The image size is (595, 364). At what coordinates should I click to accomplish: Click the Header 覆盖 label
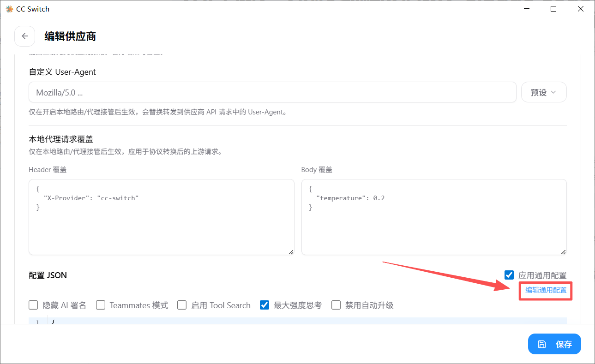pos(48,169)
